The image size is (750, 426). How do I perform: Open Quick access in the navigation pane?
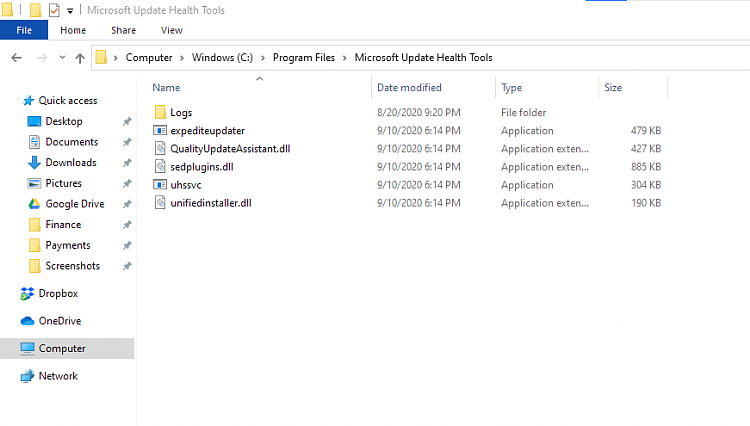pyautogui.click(x=68, y=100)
